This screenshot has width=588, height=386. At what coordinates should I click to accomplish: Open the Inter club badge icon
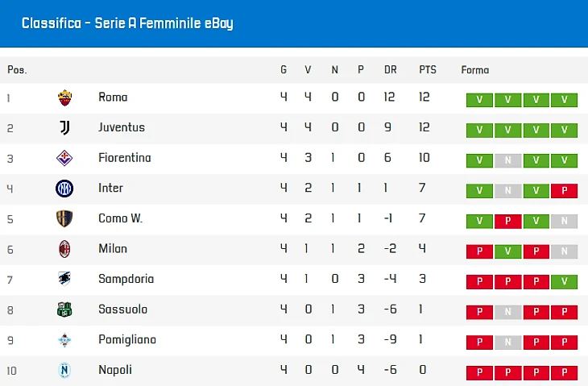click(x=64, y=189)
